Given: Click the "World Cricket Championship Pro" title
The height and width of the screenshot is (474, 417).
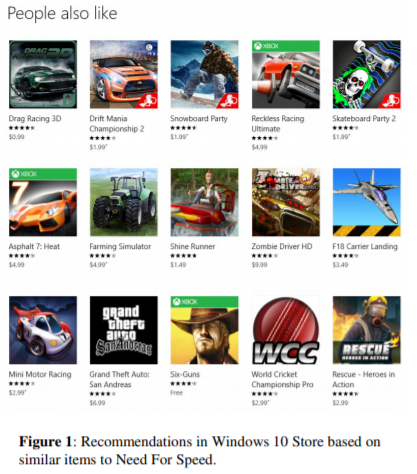Looking at the screenshot, I should [x=282, y=379].
